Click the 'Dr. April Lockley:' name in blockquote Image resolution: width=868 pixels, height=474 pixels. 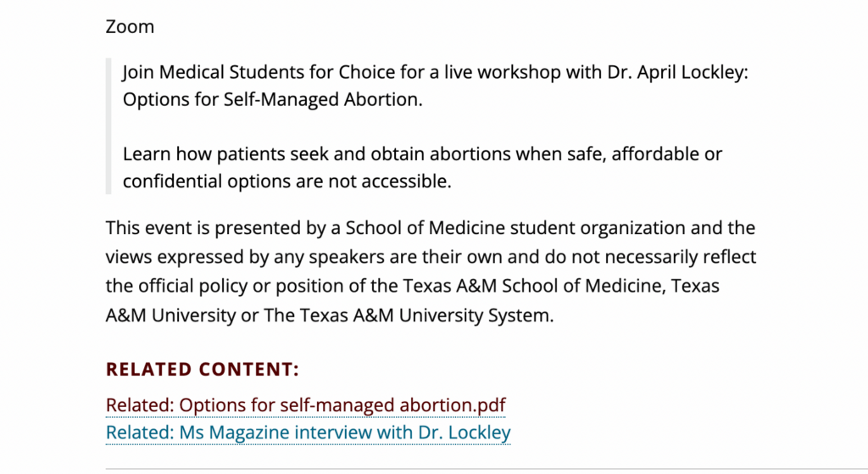tap(677, 72)
